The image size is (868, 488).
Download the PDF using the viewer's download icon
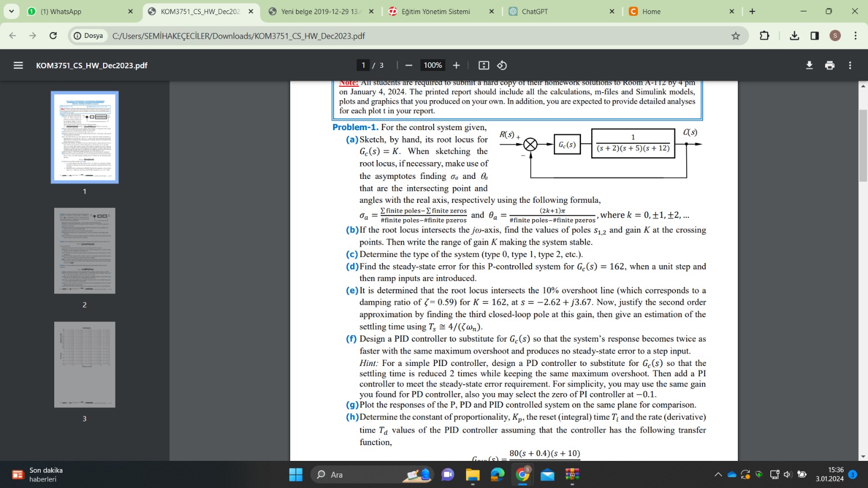point(809,65)
